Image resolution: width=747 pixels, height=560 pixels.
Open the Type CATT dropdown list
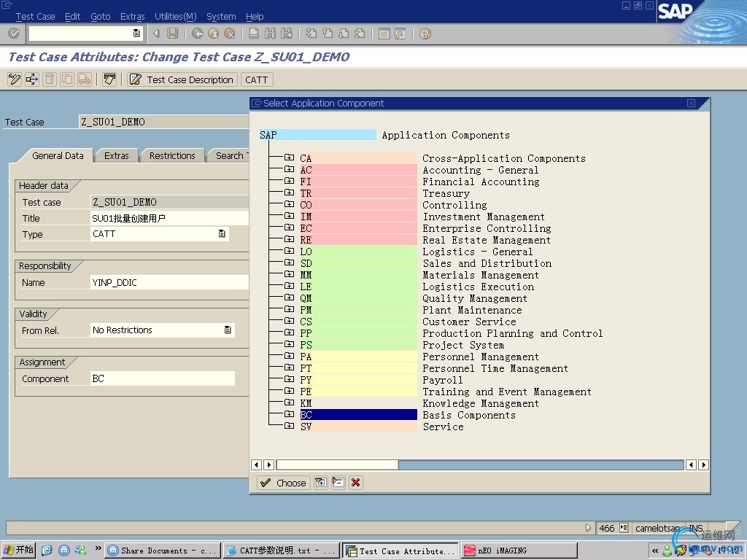point(222,234)
